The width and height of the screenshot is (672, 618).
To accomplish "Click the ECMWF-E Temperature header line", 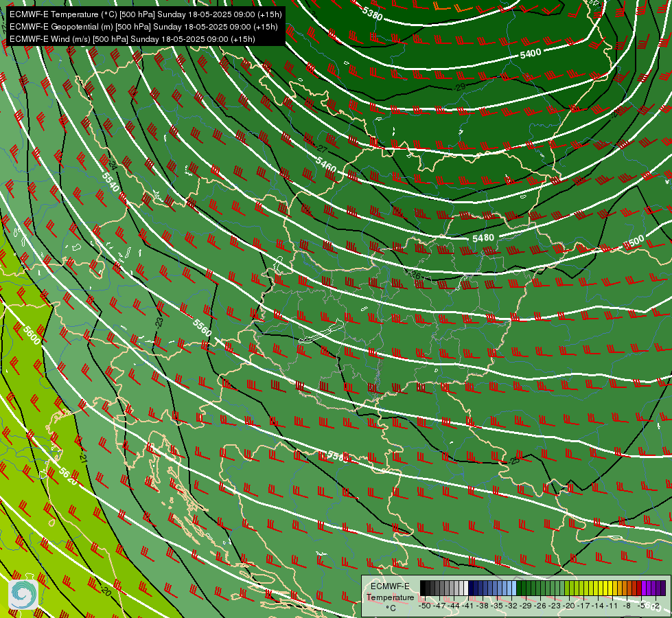I will tap(146, 14).
